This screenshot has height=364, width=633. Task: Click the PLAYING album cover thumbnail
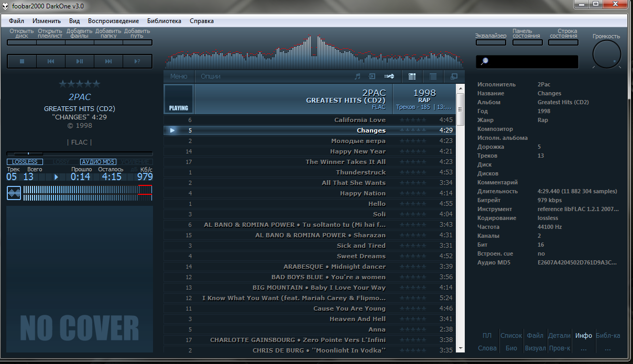coord(179,99)
